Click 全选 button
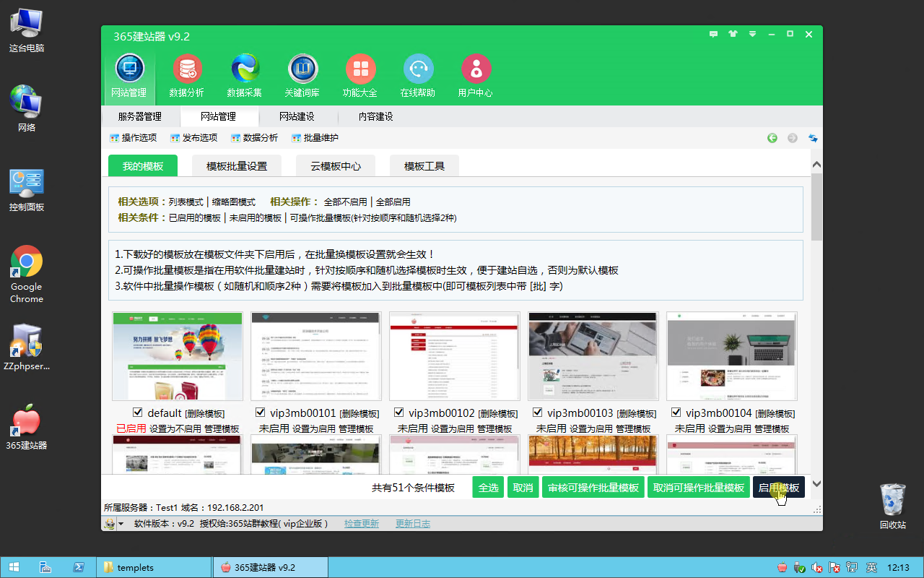 click(489, 488)
